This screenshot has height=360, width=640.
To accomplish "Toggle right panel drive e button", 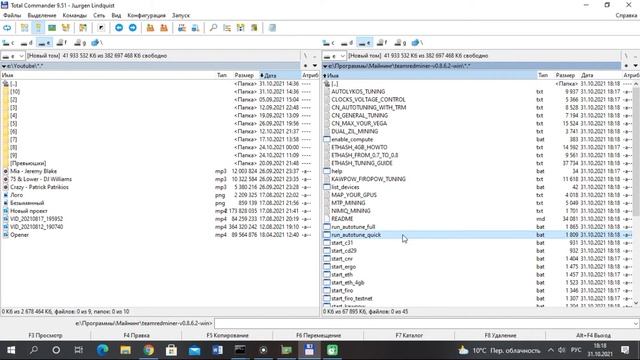I will click(364, 42).
